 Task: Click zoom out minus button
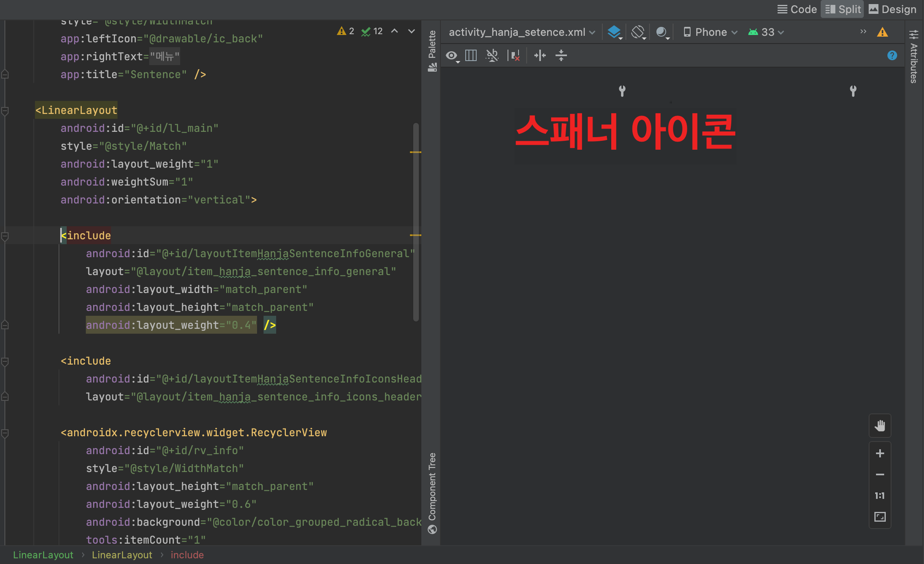tap(880, 474)
